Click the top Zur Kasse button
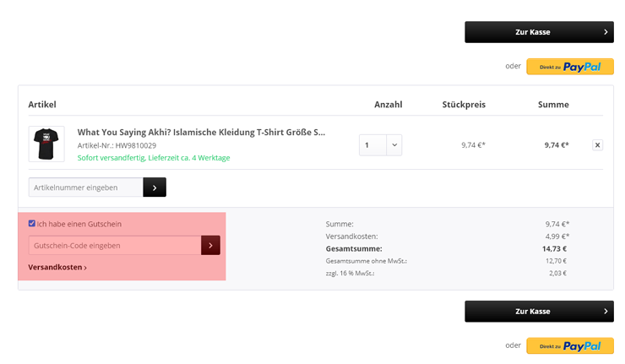The height and width of the screenshot is (364, 625). point(539,32)
